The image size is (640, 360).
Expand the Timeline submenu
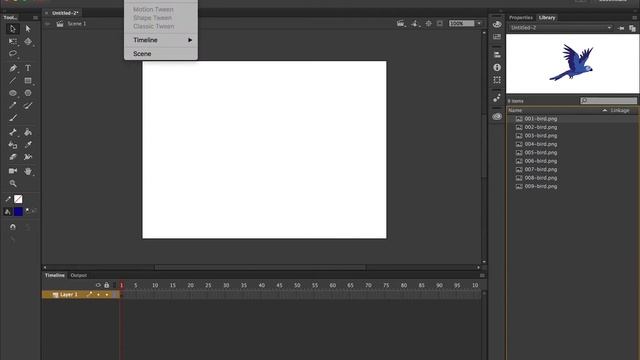161,40
